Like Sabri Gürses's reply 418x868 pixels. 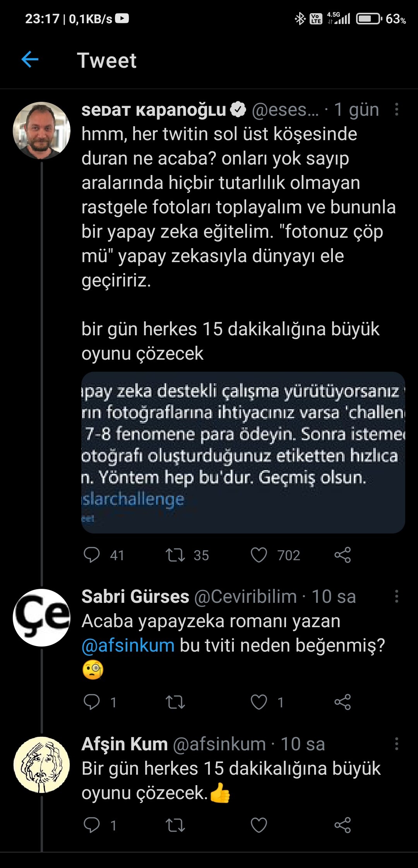pyautogui.click(x=259, y=702)
